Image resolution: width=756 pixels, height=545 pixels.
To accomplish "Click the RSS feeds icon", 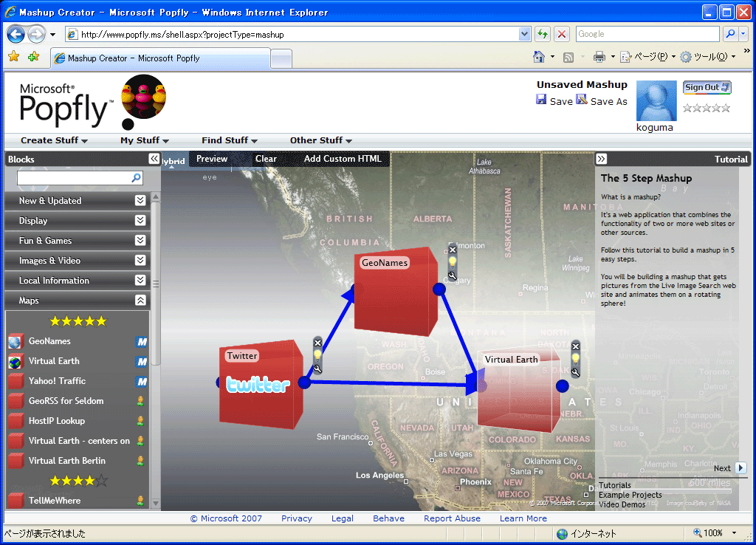I will 568,58.
